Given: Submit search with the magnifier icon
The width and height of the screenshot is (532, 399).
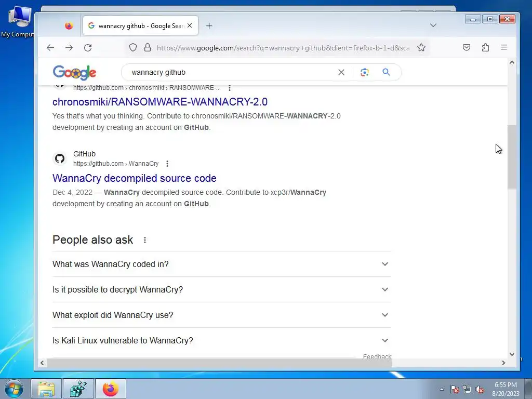Looking at the screenshot, I should point(386,72).
